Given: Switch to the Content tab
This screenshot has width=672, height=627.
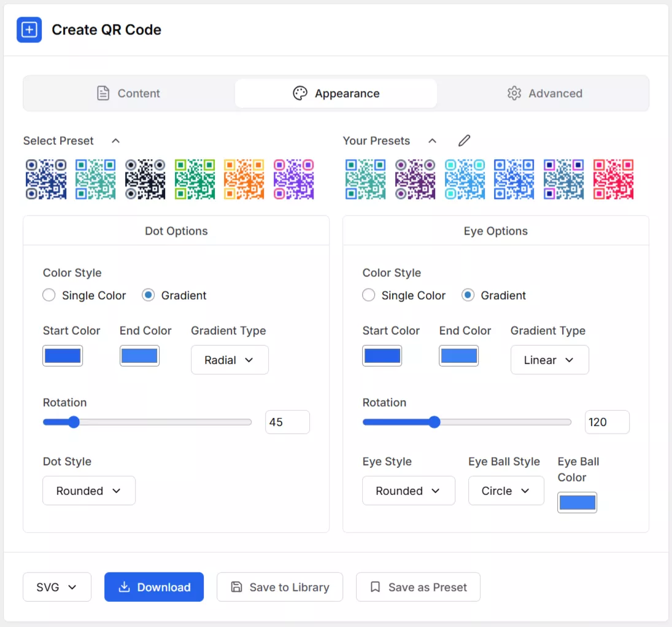Looking at the screenshot, I should tap(129, 93).
